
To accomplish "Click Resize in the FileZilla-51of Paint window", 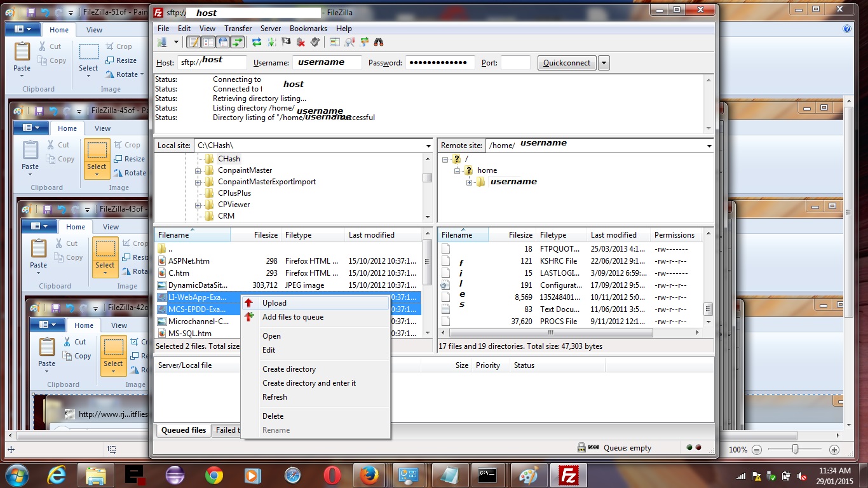I will pyautogui.click(x=121, y=60).
